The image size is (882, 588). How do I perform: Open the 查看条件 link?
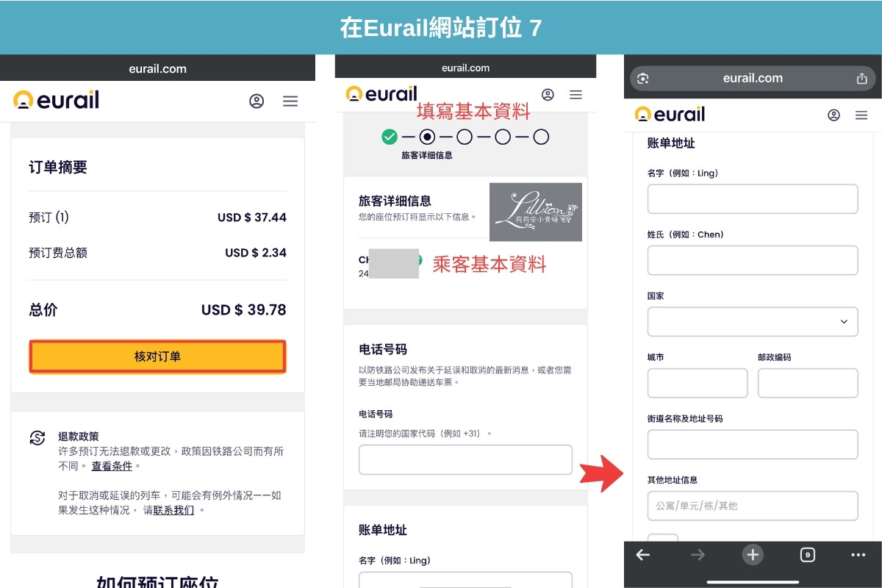coord(112,466)
